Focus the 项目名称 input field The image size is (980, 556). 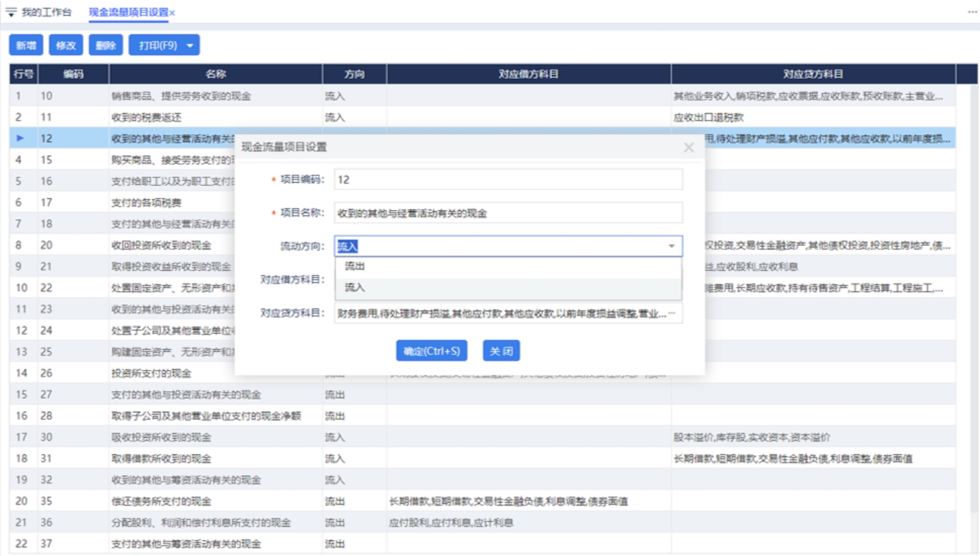coord(509,213)
